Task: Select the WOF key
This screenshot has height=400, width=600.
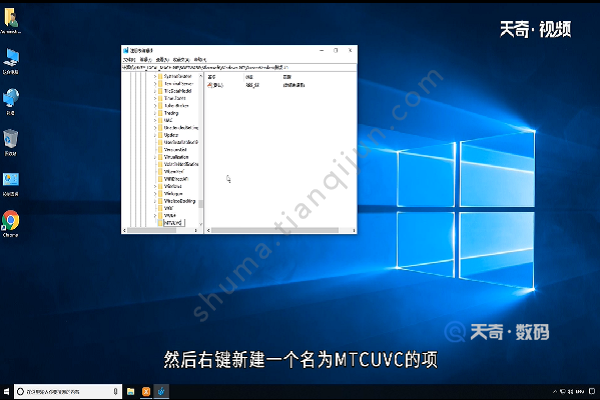Action: pyautogui.click(x=168, y=208)
